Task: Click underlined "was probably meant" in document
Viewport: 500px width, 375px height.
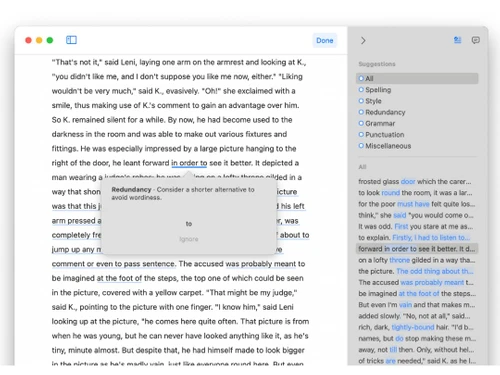Action: pyautogui.click(x=261, y=264)
